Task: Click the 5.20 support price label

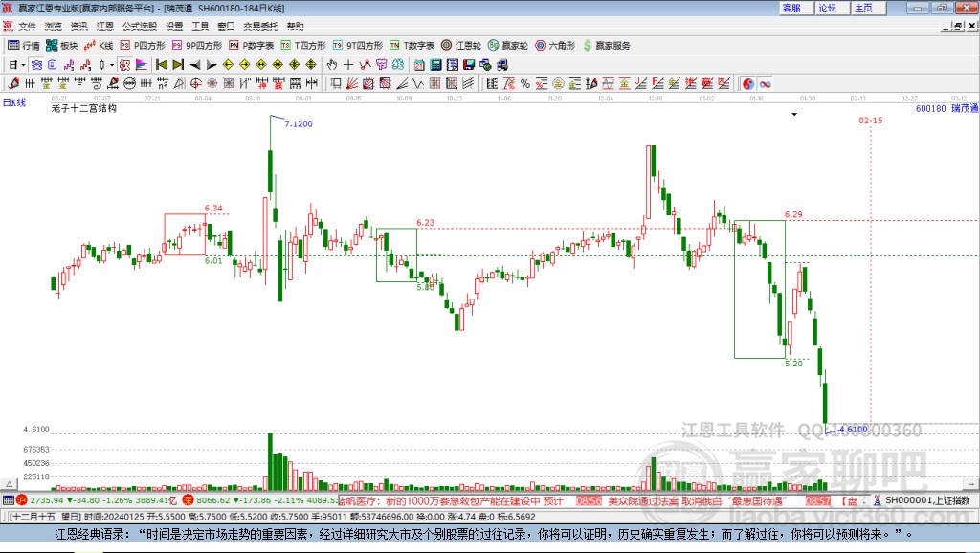Action: coord(793,364)
